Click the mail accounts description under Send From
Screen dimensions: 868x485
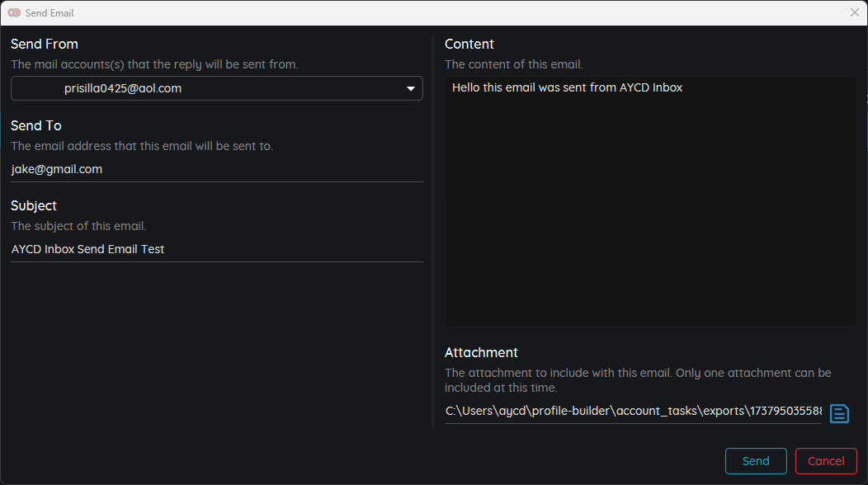coord(154,64)
